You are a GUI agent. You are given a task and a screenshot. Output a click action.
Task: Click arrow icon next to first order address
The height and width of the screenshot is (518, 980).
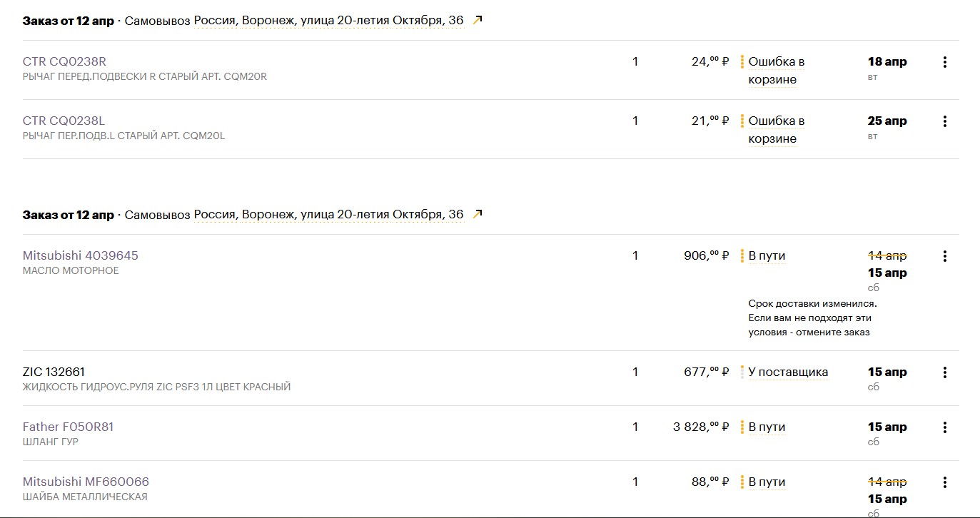click(478, 21)
